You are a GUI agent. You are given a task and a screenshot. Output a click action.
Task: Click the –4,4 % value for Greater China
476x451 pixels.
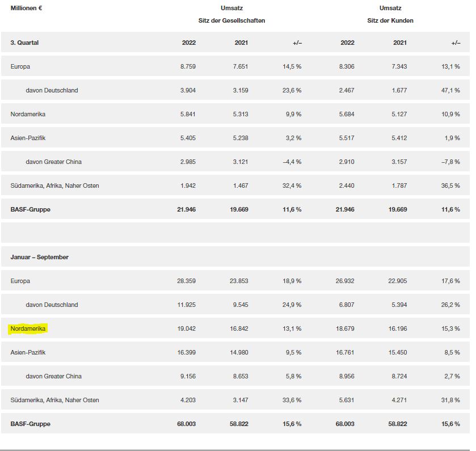pyautogui.click(x=293, y=162)
